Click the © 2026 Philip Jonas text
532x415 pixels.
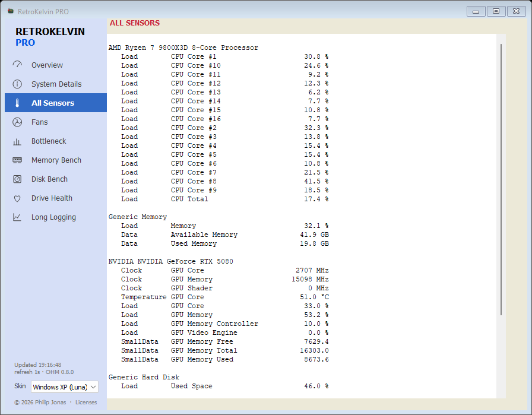pyautogui.click(x=40, y=402)
